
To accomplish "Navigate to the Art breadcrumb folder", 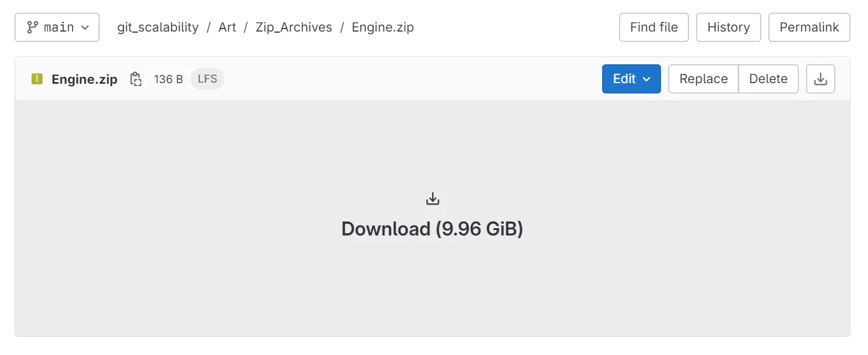I will [227, 27].
